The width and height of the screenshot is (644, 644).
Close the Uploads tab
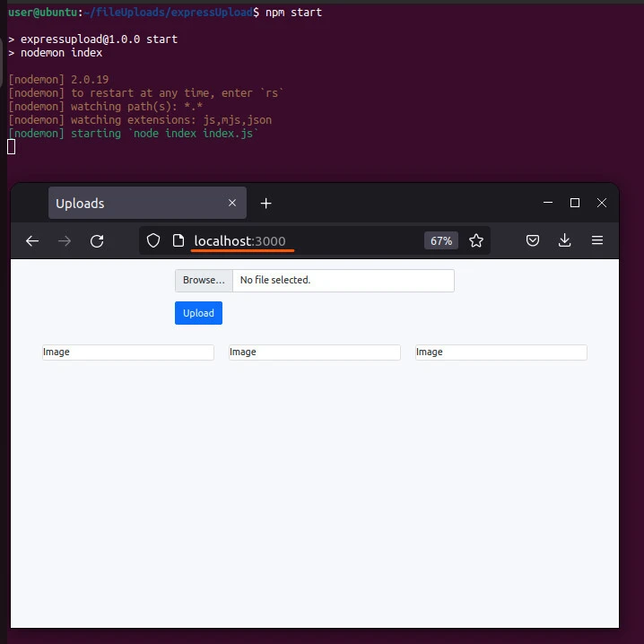coord(232,204)
